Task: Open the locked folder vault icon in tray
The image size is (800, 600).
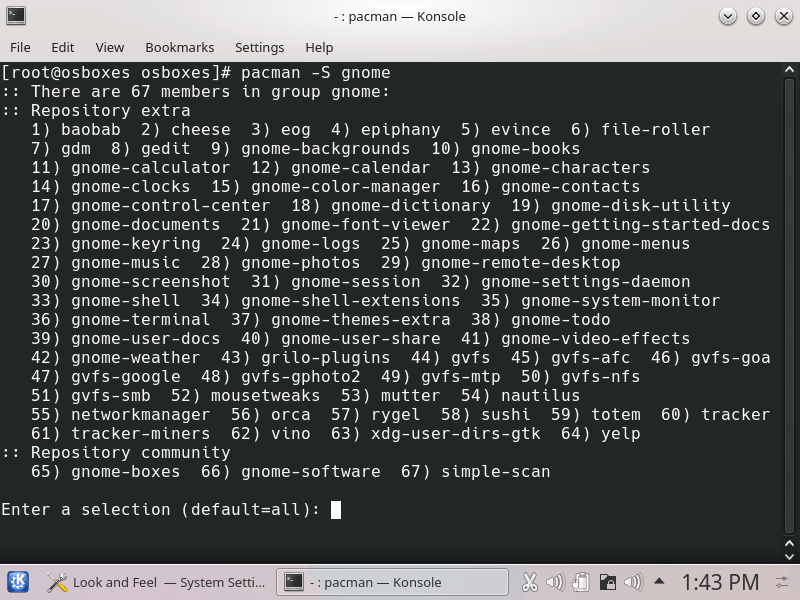Action: (x=608, y=581)
